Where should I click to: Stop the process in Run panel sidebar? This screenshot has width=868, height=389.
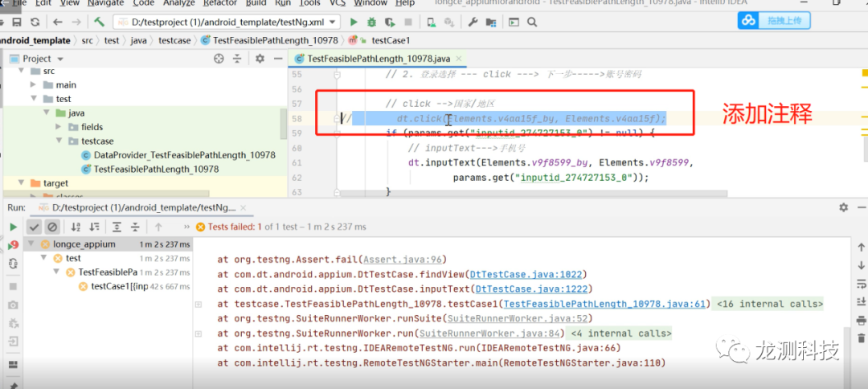pyautogui.click(x=14, y=286)
